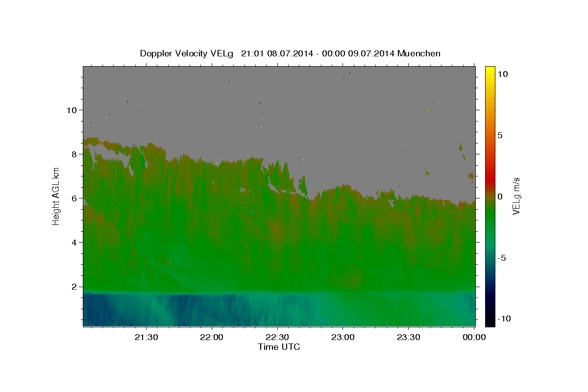This screenshot has height=392, width=588.
Task: Click the "VELg m/s" colorbar label
Action: tap(516, 196)
